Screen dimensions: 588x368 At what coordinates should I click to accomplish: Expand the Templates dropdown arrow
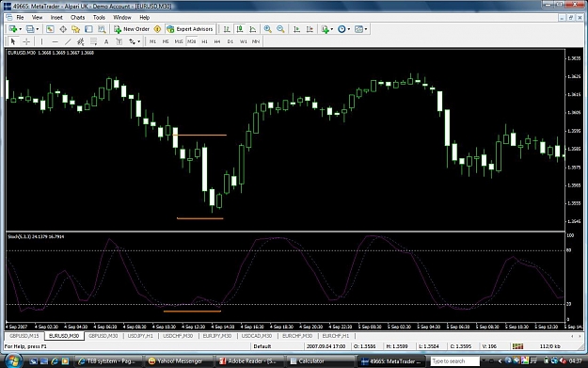366,29
